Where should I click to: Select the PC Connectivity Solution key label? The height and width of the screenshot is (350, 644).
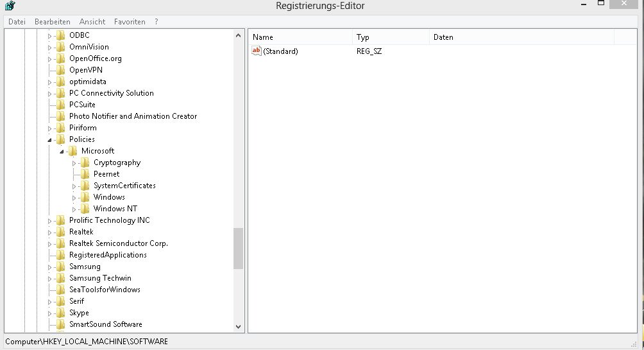point(112,93)
